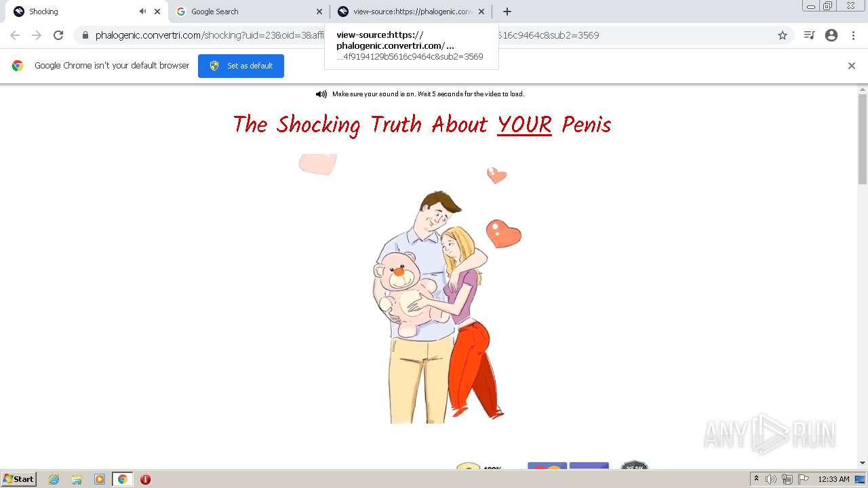The height and width of the screenshot is (488, 868).
Task: Open a new tab with plus button
Action: (x=507, y=12)
